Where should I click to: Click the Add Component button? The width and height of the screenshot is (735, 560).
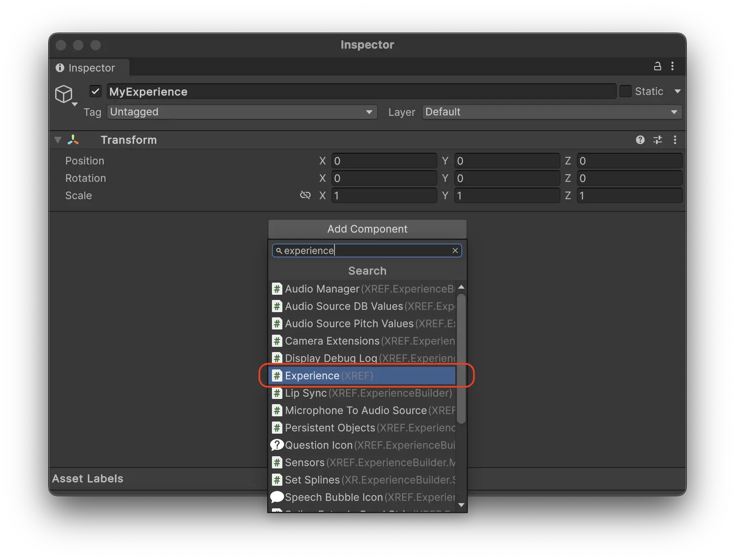367,229
